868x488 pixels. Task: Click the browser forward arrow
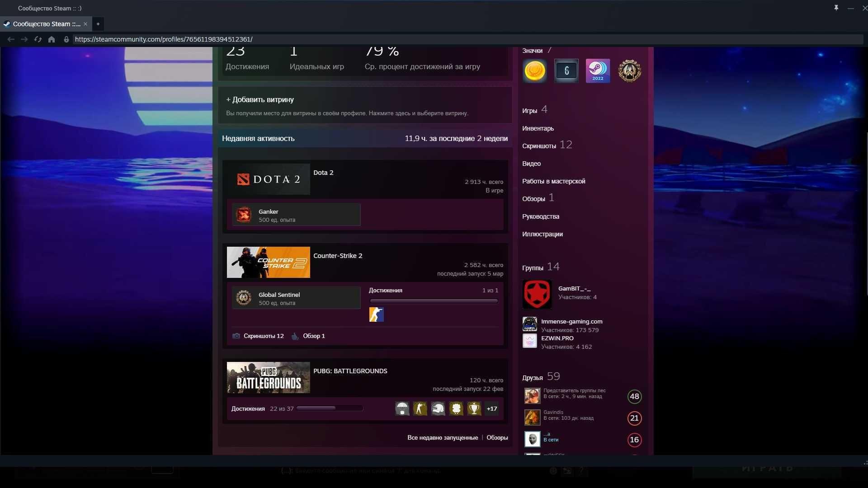[24, 39]
